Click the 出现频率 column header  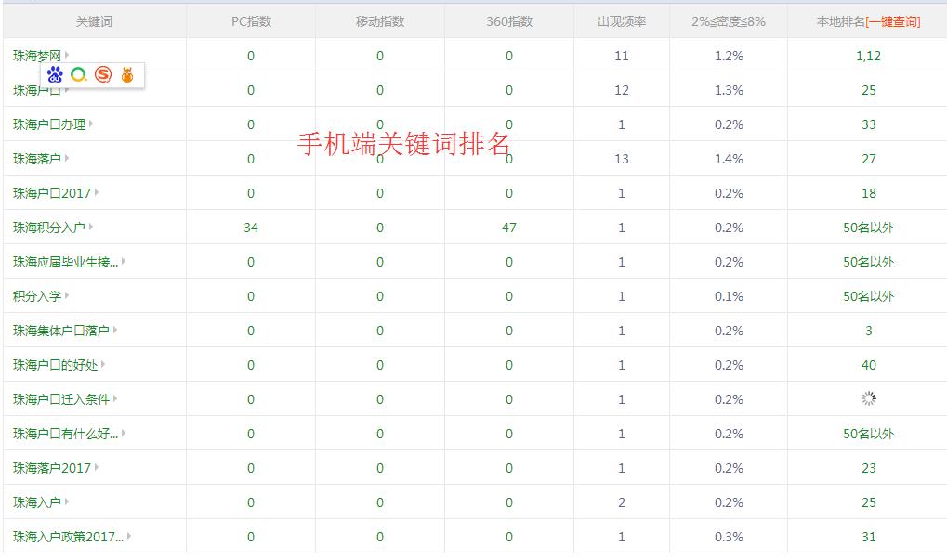pos(622,21)
